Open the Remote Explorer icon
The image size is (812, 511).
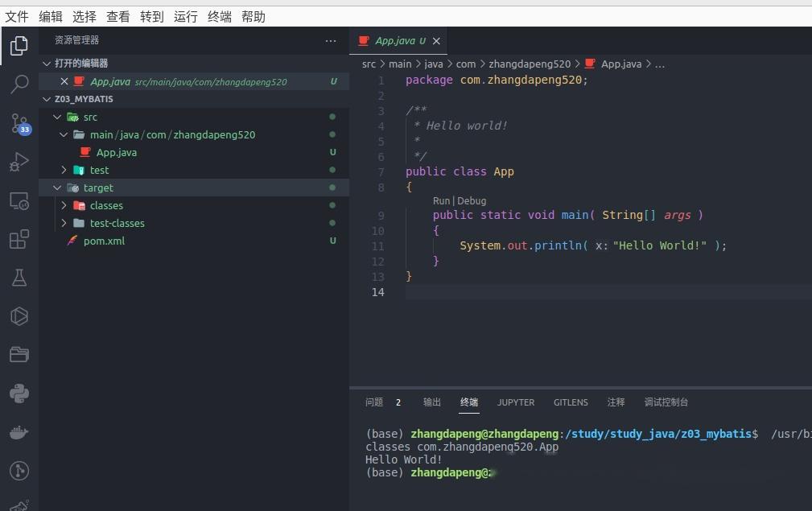19,201
